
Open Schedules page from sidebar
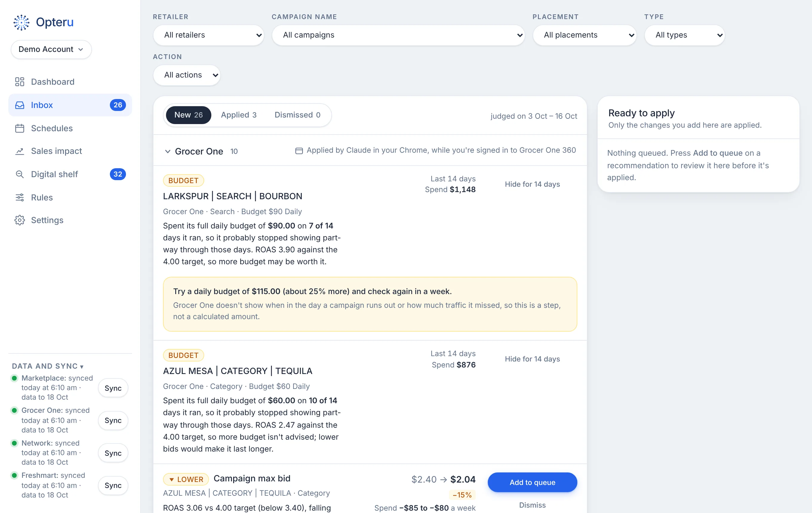pos(70,128)
